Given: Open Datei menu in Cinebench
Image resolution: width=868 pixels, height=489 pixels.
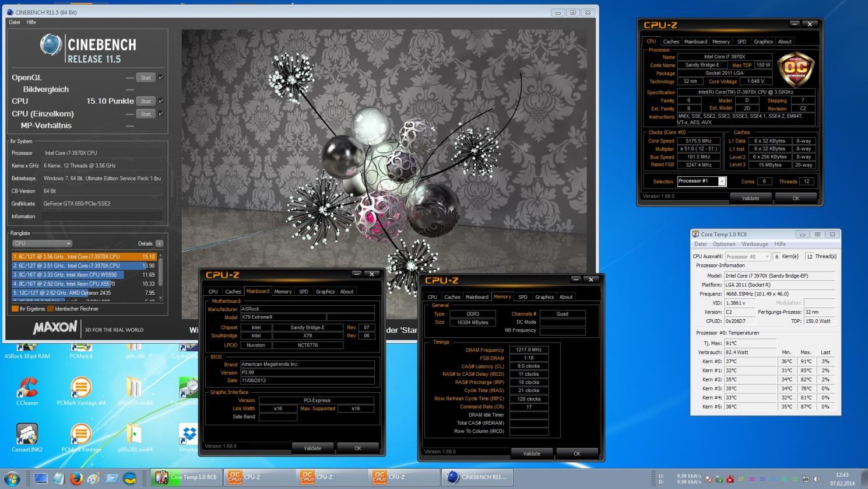Looking at the screenshot, I should 15,22.
